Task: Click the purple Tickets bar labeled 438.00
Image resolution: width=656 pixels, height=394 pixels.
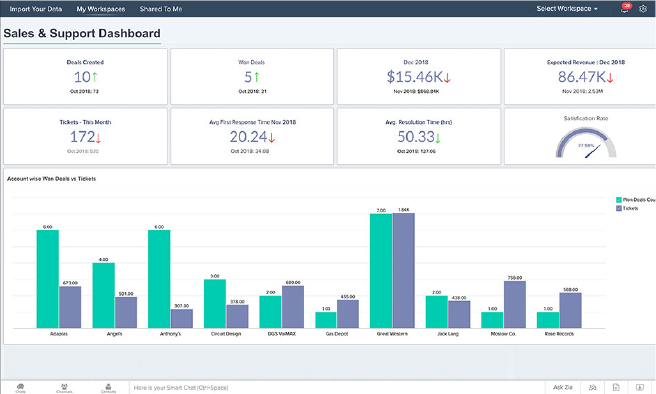Action: click(459, 315)
